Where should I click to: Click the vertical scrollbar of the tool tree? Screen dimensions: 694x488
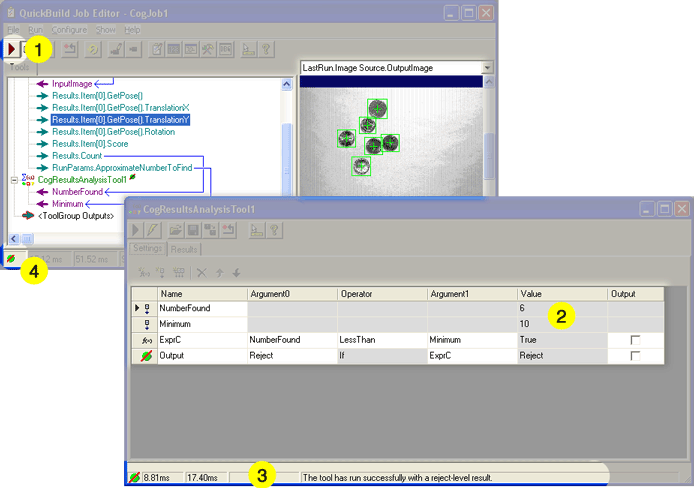[288, 150]
